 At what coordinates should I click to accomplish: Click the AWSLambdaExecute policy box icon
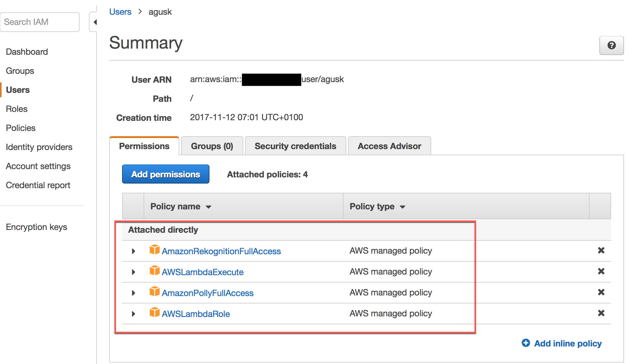pyautogui.click(x=155, y=271)
